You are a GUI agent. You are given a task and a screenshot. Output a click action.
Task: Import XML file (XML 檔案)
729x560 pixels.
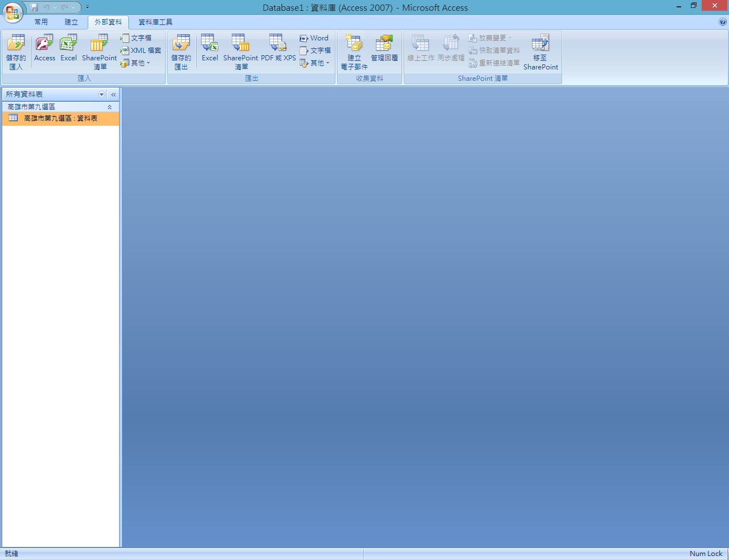pyautogui.click(x=141, y=51)
